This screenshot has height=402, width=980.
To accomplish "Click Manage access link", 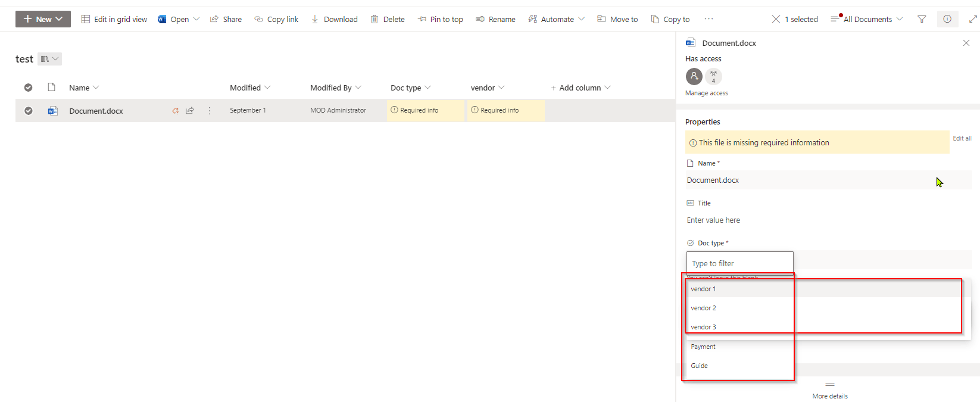I will [x=707, y=93].
